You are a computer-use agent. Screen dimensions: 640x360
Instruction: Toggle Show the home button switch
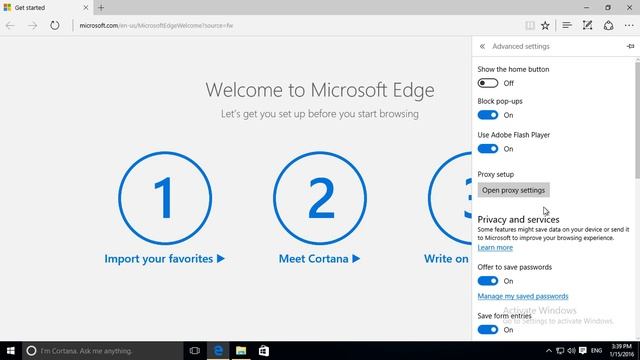488,83
